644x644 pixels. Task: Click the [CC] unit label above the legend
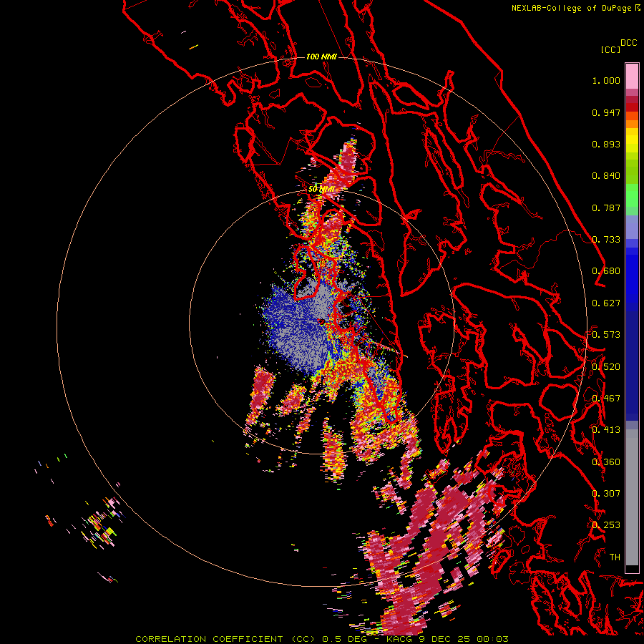(610, 49)
